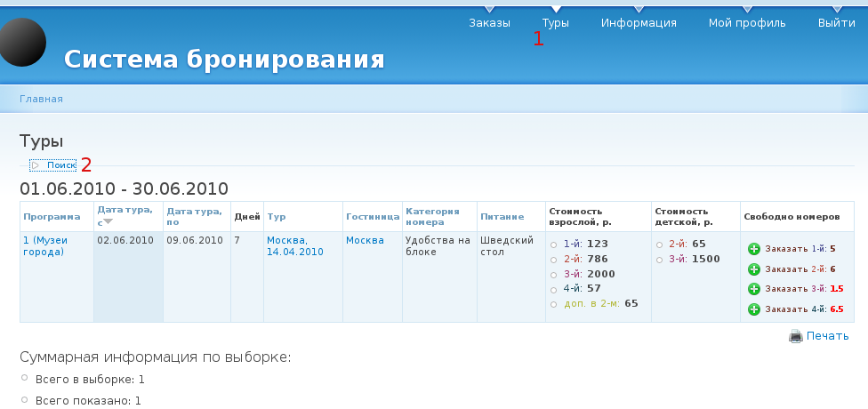Open the Заказы menu item
868x409 pixels.
pos(489,23)
